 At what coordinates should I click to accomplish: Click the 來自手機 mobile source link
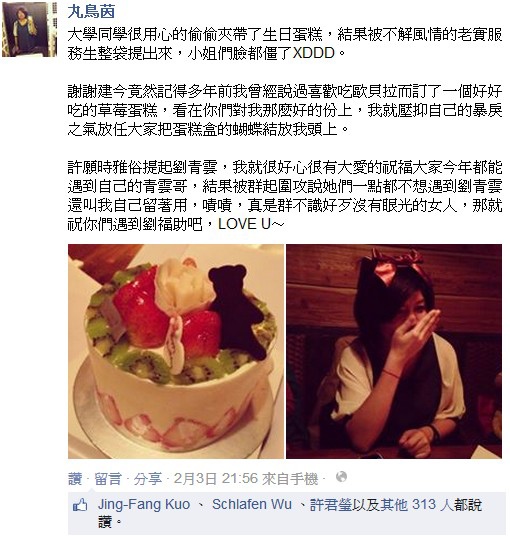(290, 479)
